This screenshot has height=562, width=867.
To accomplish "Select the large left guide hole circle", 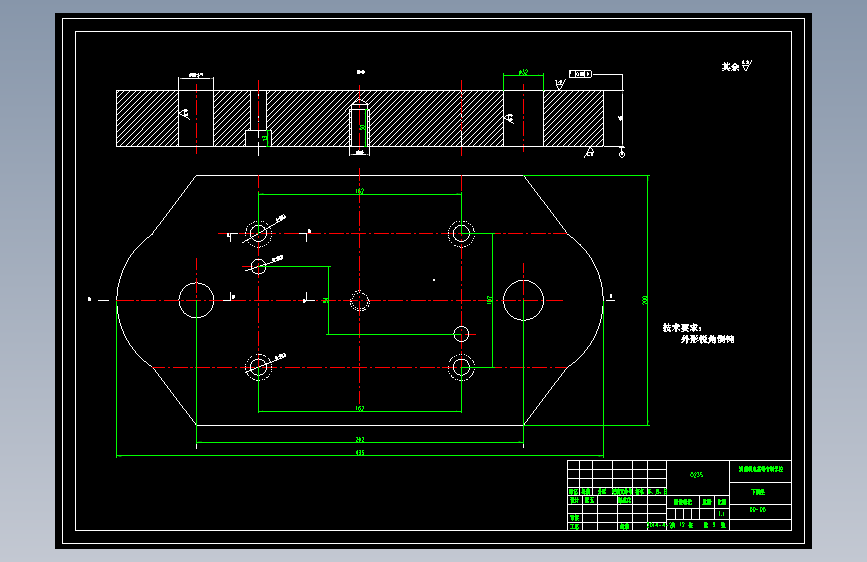I will pos(196,300).
